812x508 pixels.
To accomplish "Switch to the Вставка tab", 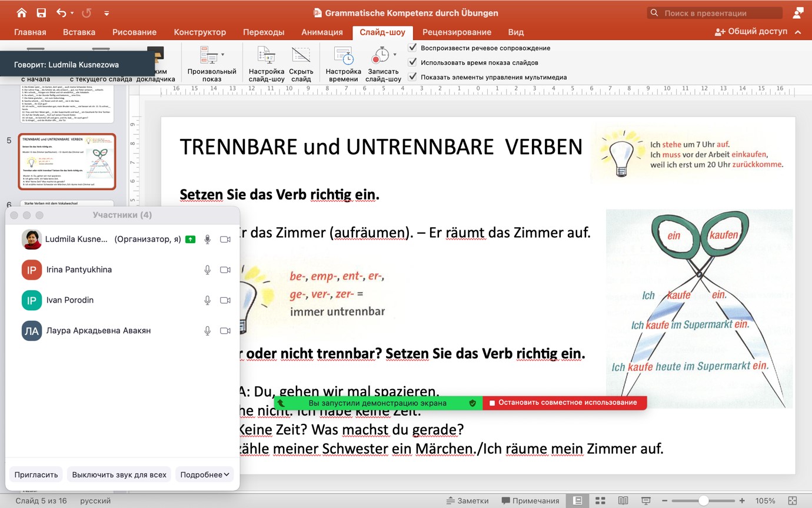I will [79, 32].
